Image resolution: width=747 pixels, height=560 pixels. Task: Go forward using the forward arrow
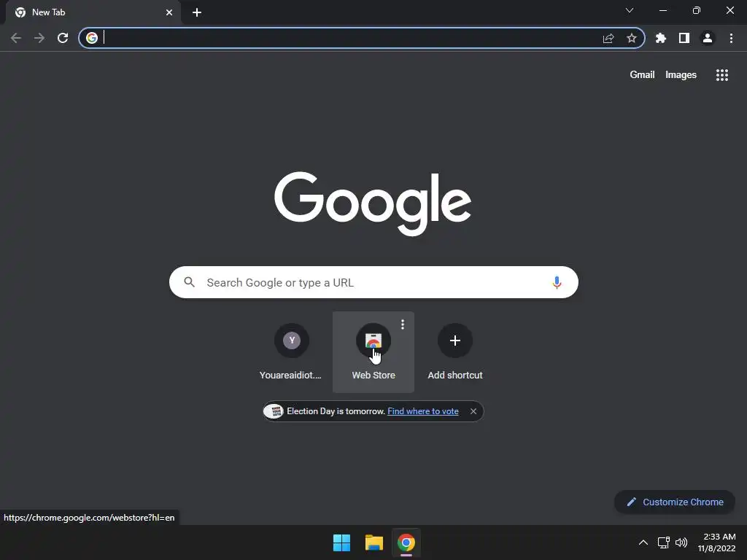pyautogui.click(x=39, y=38)
